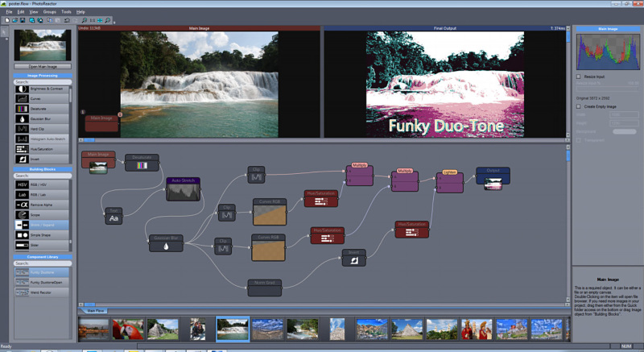Click the histogram in the Main Image panel
Viewport: 644px width, 352px height.
coord(608,52)
